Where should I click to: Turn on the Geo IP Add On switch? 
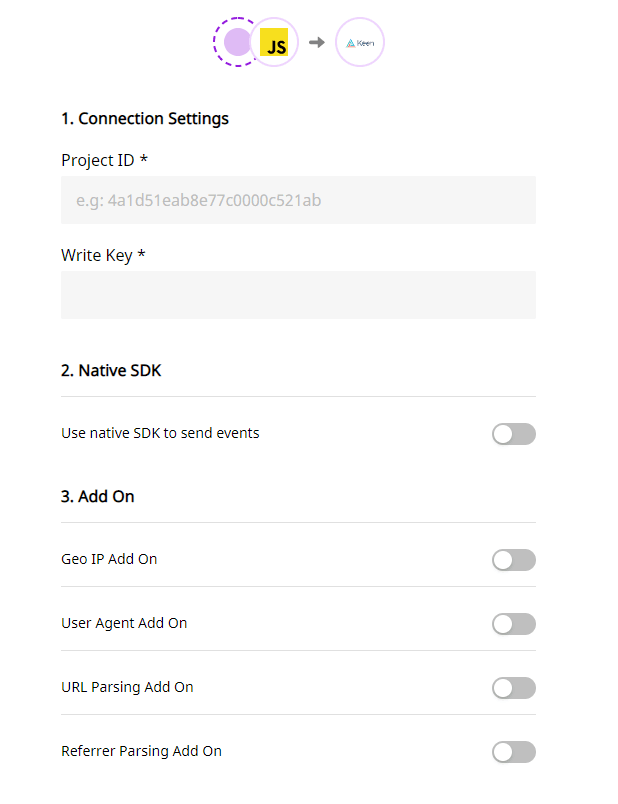pyautogui.click(x=514, y=560)
